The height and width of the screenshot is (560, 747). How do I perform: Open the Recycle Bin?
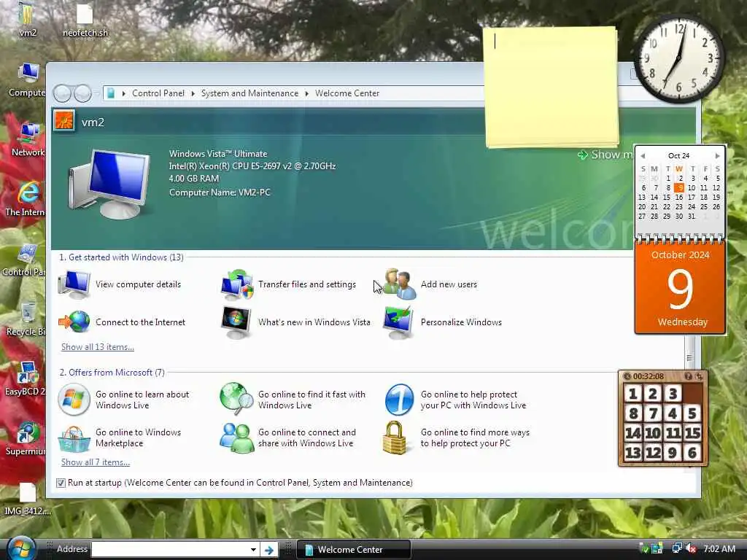click(x=26, y=319)
